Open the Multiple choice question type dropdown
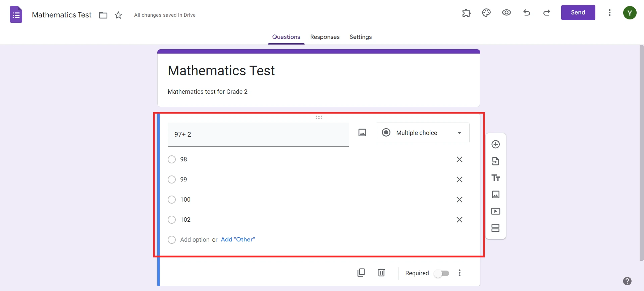The image size is (644, 291). tap(422, 133)
